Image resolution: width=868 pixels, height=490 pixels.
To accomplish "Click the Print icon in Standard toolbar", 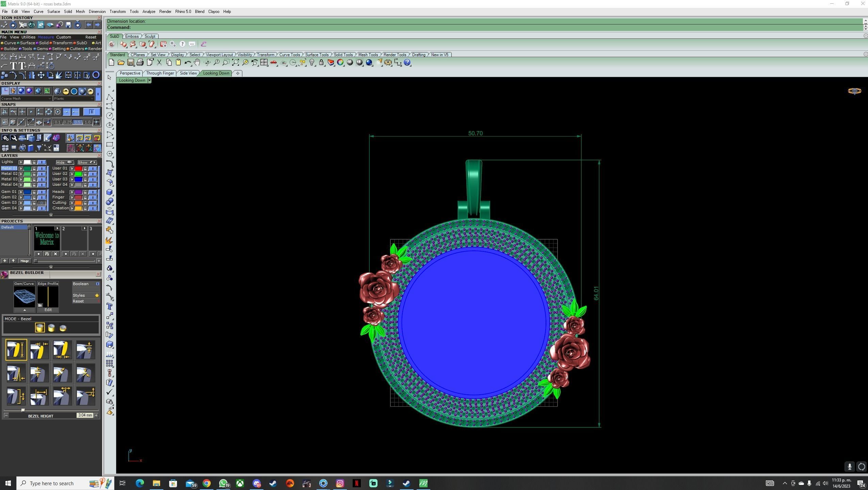I will pyautogui.click(x=140, y=63).
